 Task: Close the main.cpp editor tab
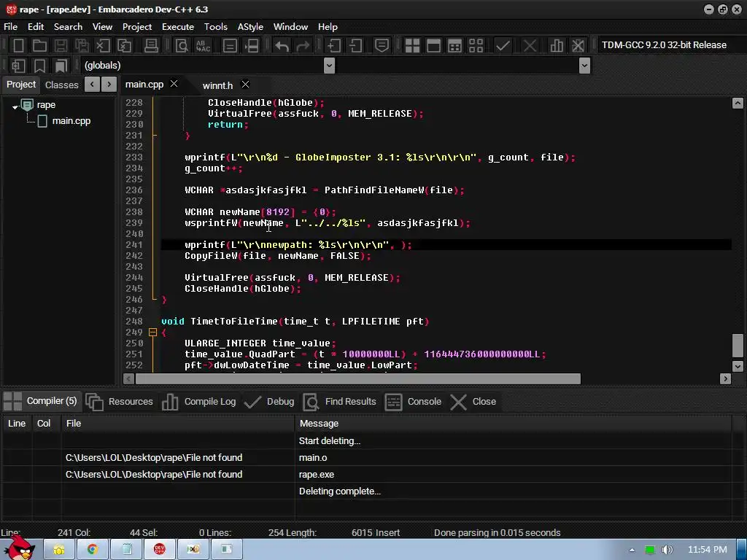click(x=174, y=84)
